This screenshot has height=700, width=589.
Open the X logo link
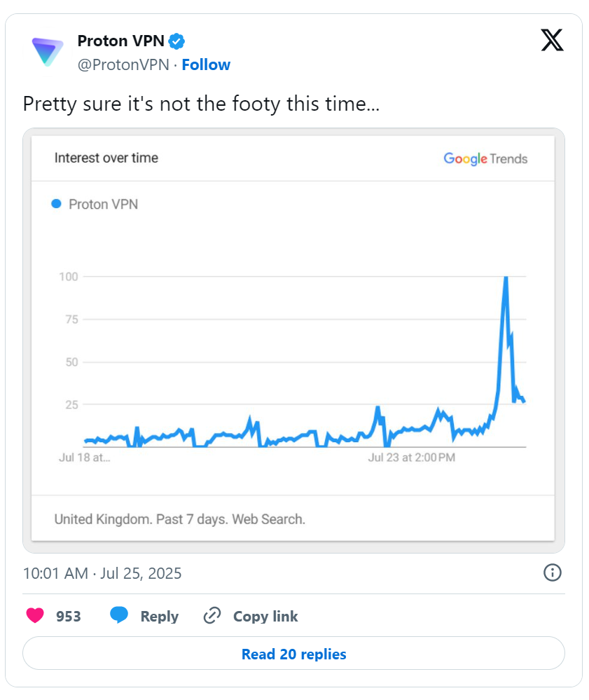[552, 40]
